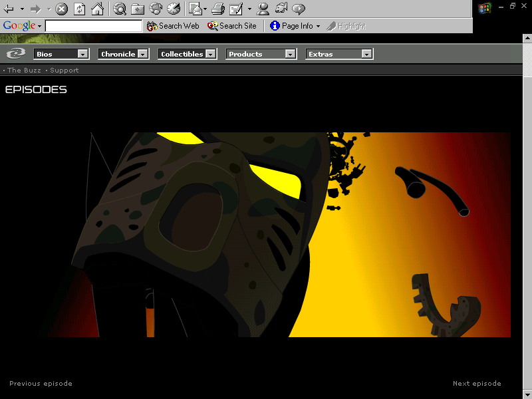Click the Bionicle logo in navigation bar

15,54
